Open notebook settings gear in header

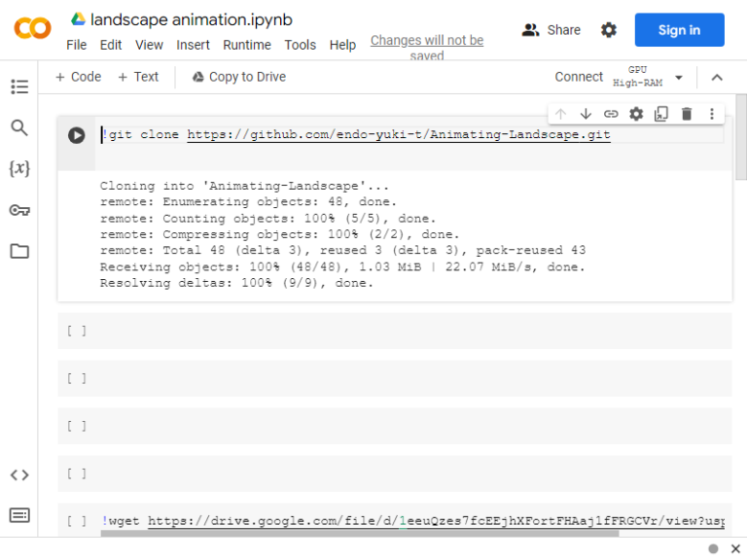[608, 30]
